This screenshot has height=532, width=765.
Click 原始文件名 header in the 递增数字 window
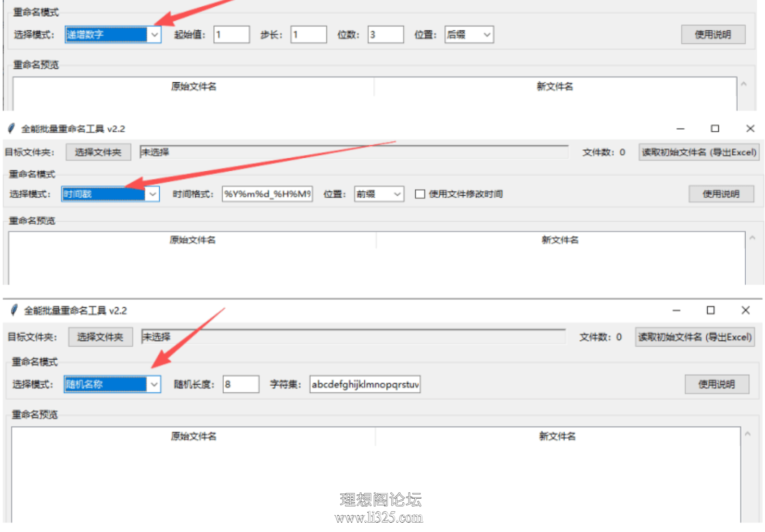coord(194,86)
